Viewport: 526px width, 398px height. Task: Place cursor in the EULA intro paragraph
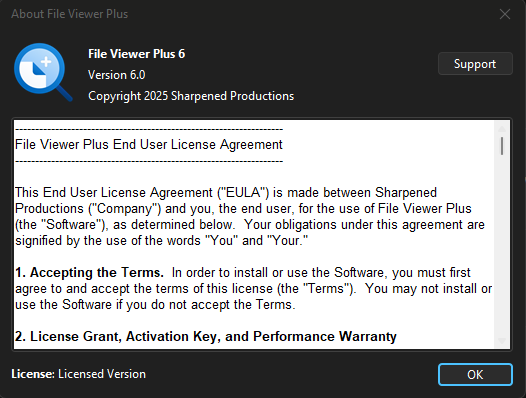(250, 216)
